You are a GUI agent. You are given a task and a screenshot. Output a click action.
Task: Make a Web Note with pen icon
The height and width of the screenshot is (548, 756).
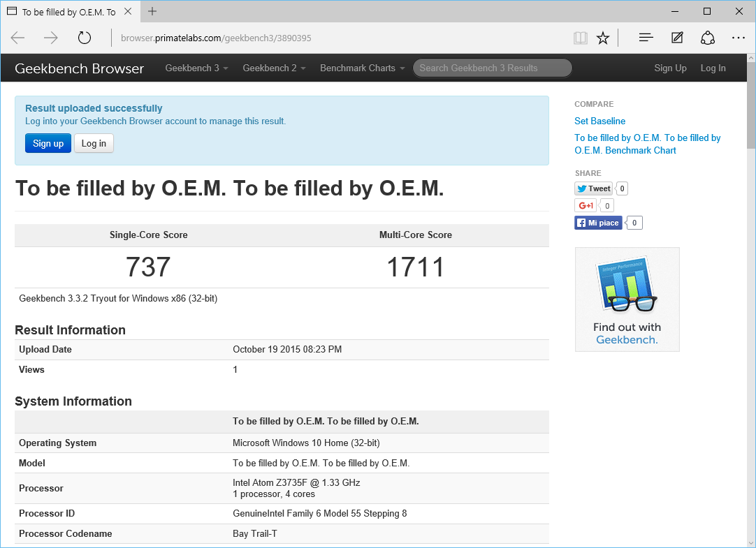coord(678,38)
